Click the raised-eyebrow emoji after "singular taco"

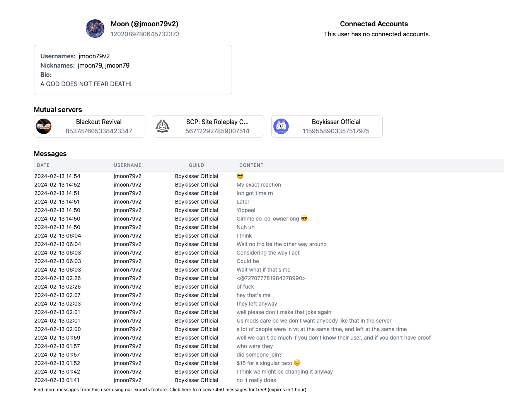[x=297, y=363]
